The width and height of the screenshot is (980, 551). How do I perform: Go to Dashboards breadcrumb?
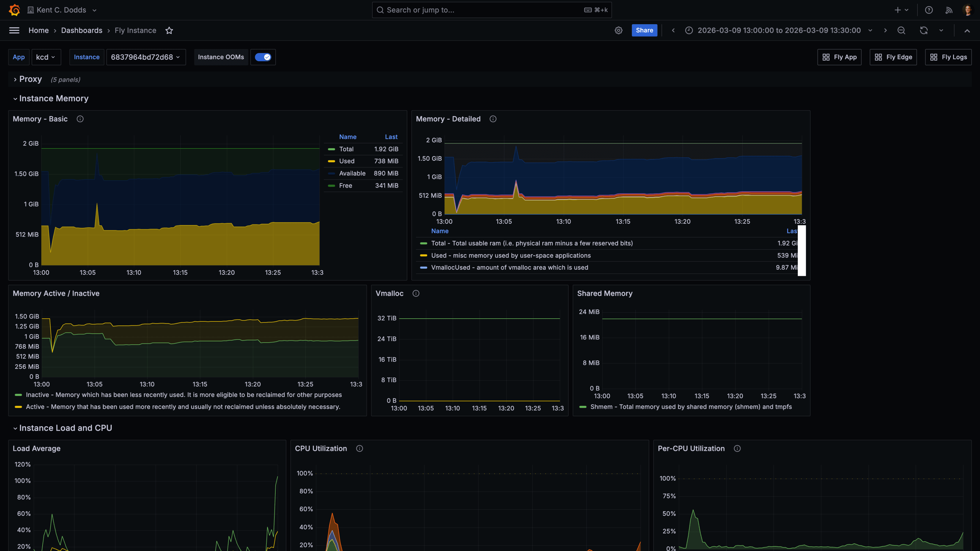pos(81,30)
